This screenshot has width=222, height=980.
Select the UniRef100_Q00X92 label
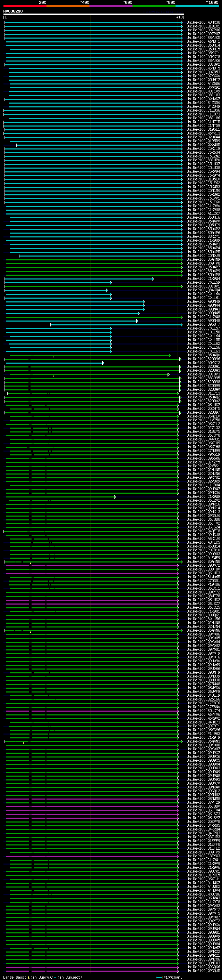[203, 88]
